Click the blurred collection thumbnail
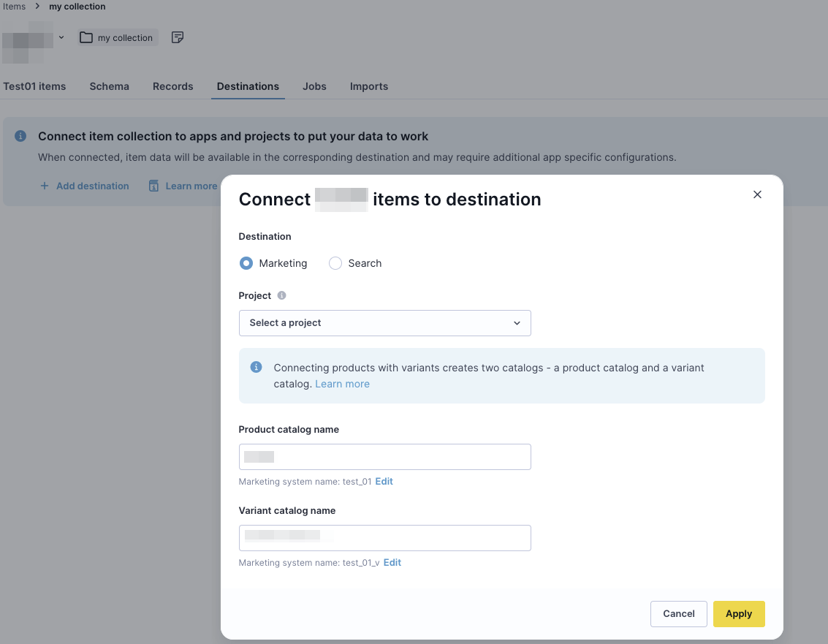The width and height of the screenshot is (828, 644). pyautogui.click(x=28, y=41)
